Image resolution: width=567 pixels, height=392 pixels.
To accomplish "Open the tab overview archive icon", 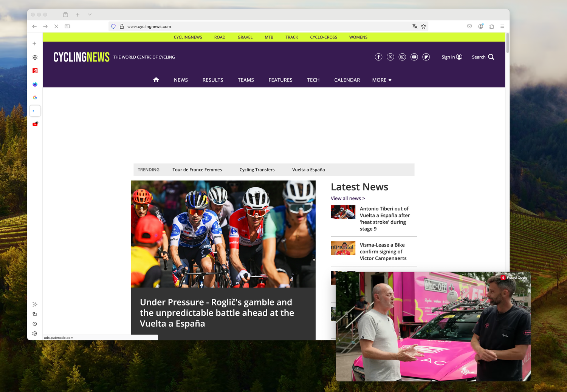I will pos(65,15).
